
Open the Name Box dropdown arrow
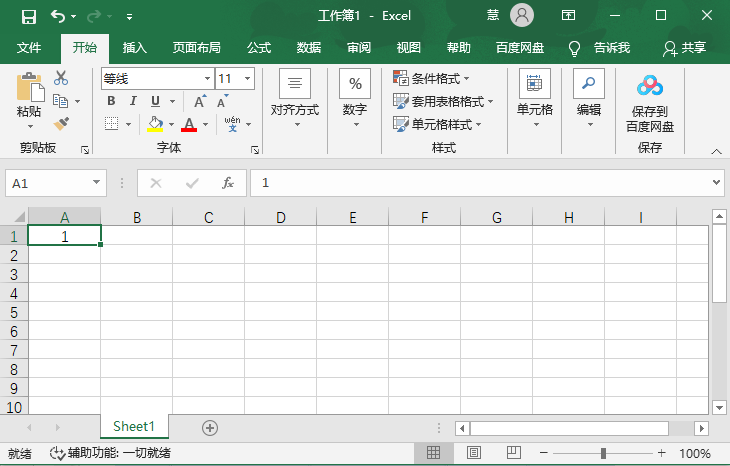[x=97, y=183]
